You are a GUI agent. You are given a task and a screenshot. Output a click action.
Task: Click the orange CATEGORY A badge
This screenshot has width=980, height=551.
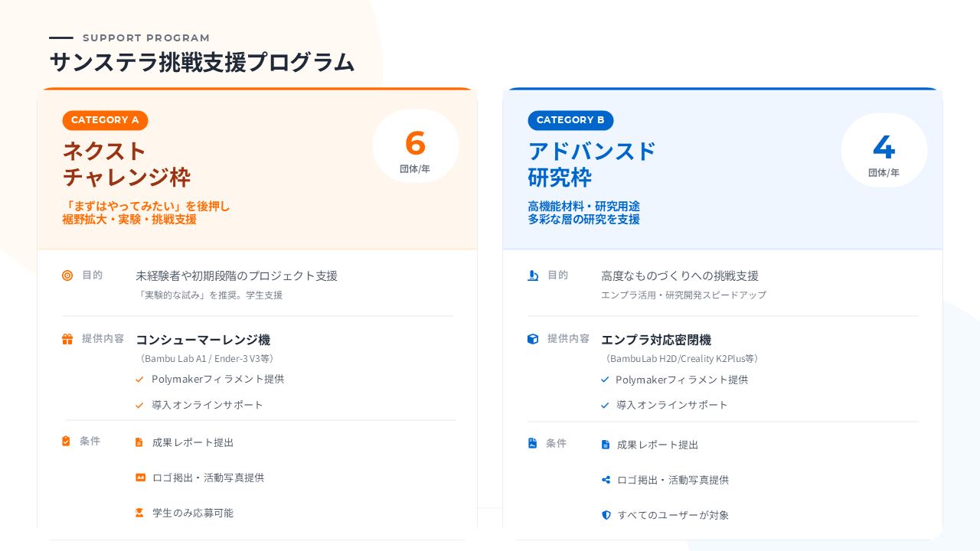(x=105, y=120)
